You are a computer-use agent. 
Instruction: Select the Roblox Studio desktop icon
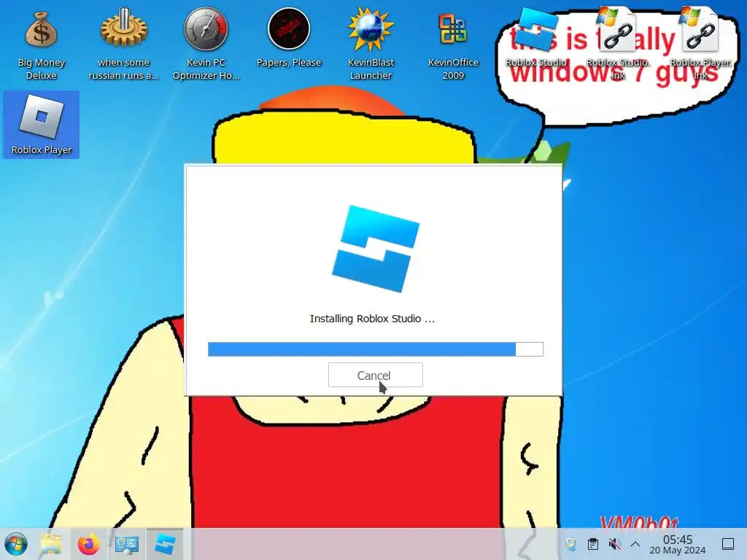pos(536,37)
